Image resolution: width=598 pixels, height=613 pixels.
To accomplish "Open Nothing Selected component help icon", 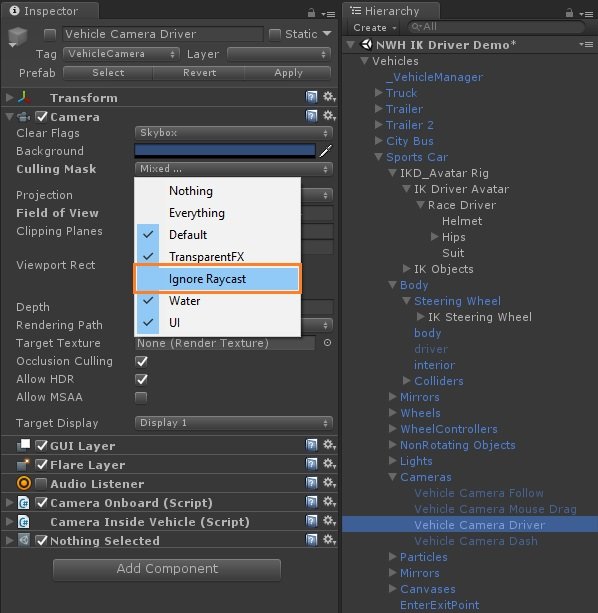I will (311, 540).
